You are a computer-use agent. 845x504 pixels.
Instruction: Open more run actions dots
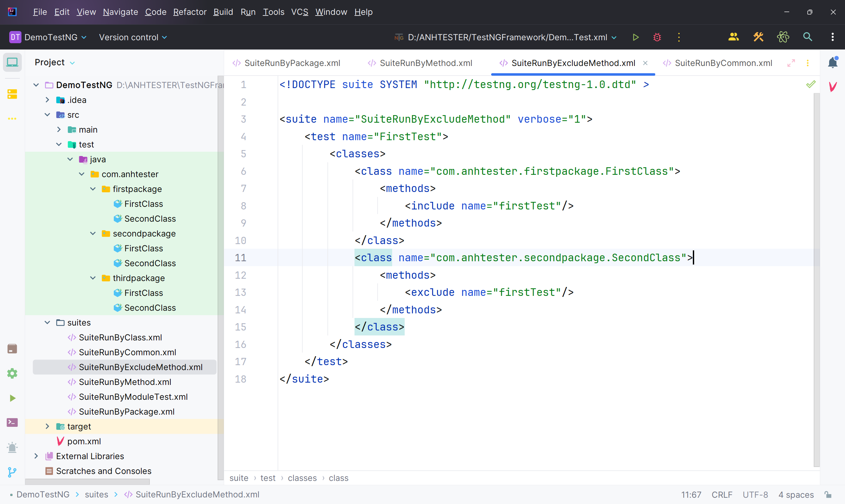click(x=679, y=37)
